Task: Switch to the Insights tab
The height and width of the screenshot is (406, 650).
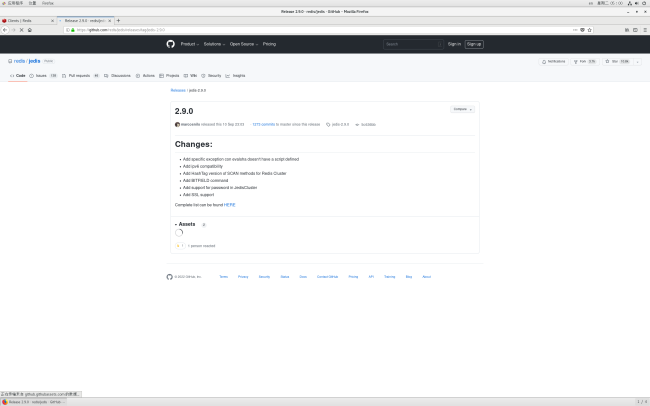Action: point(235,75)
